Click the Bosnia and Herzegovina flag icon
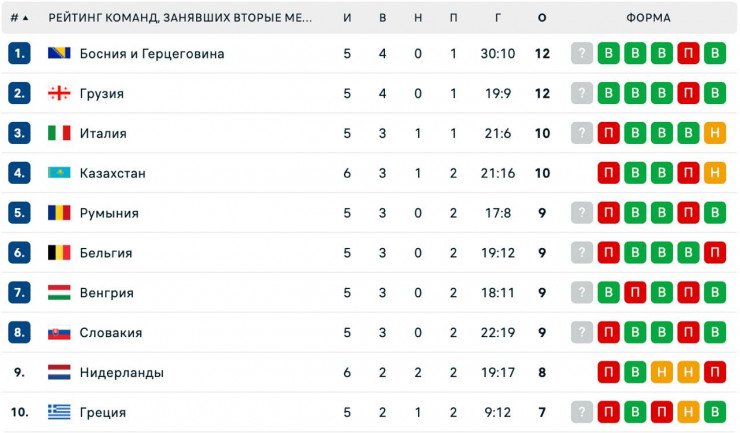The height and width of the screenshot is (433, 740). [59, 53]
